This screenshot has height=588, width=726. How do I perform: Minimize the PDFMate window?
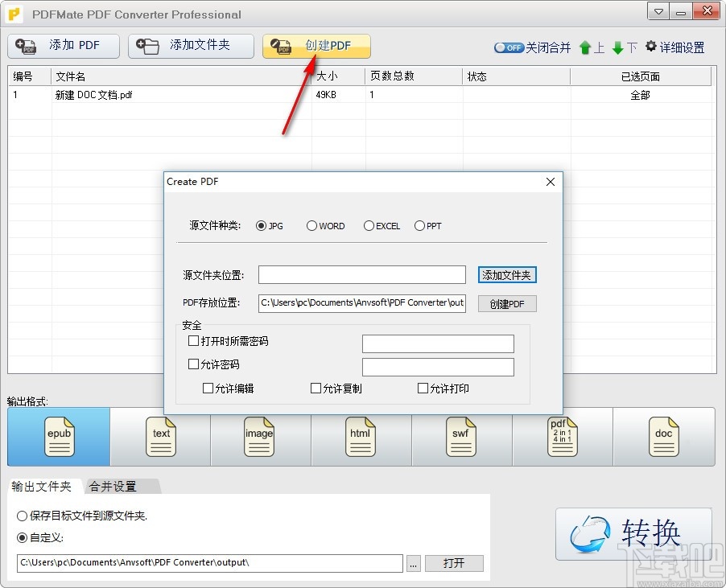pyautogui.click(x=681, y=12)
